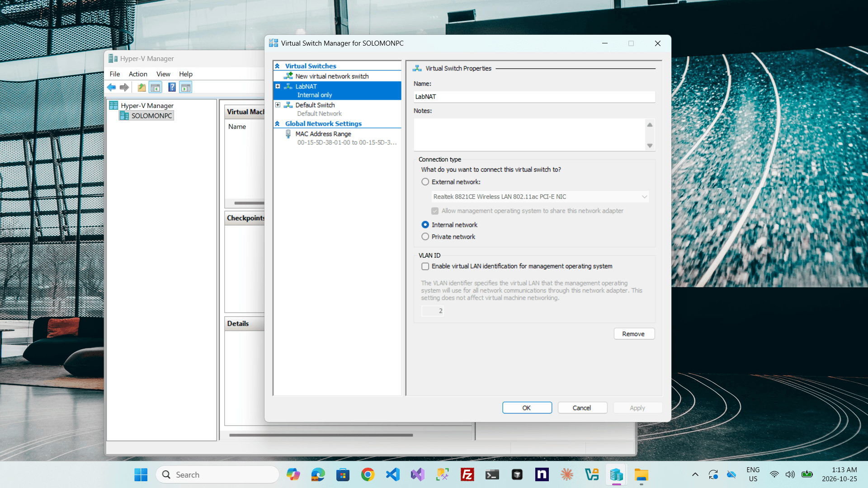868x488 pixels.
Task: Open the external network adapter dropdown
Action: [540, 197]
